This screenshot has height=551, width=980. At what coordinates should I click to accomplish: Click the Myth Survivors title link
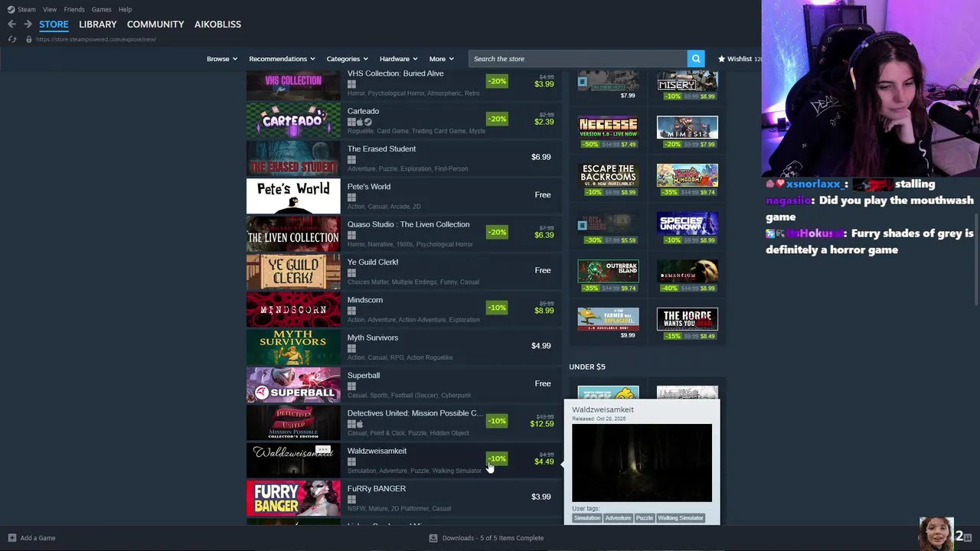coord(373,337)
